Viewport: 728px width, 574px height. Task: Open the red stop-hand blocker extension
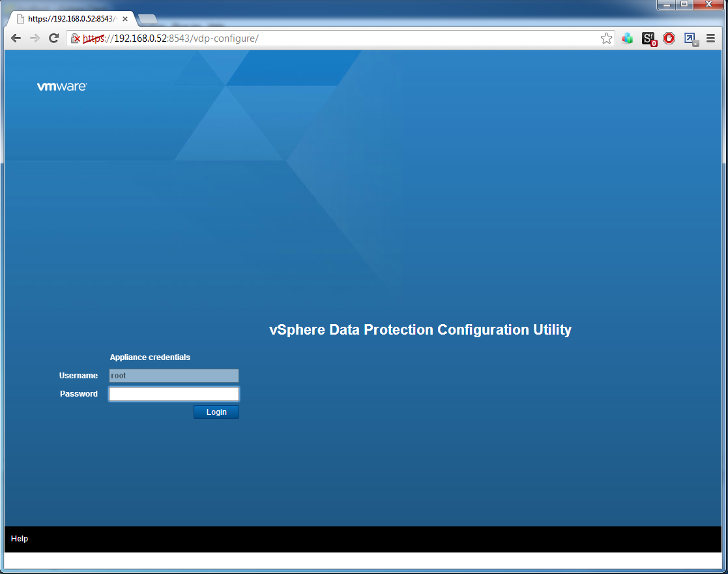[x=669, y=38]
